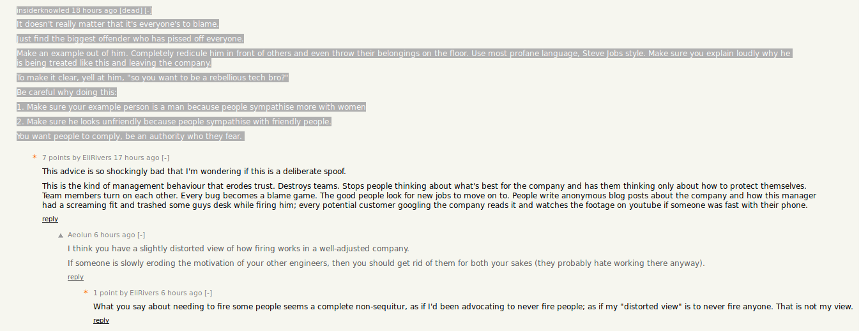Reply to the 'shockingly bad' advice comment
The width and height of the screenshot is (868, 331).
pyautogui.click(x=50, y=219)
